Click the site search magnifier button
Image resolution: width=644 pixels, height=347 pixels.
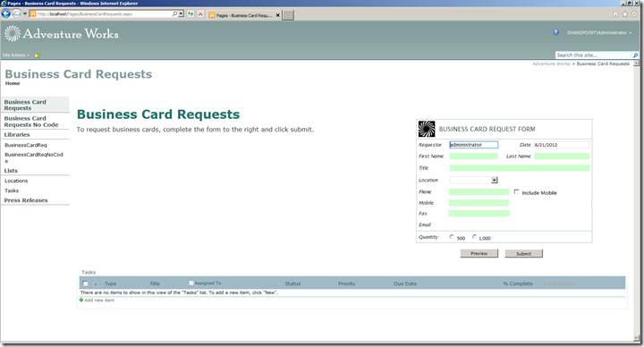635,55
